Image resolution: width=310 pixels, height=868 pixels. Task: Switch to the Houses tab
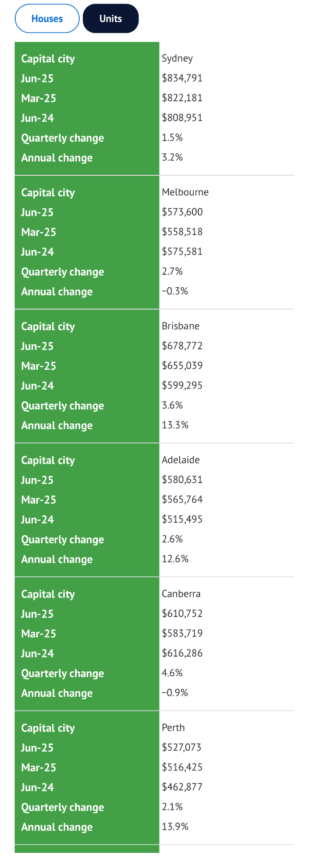tap(47, 19)
